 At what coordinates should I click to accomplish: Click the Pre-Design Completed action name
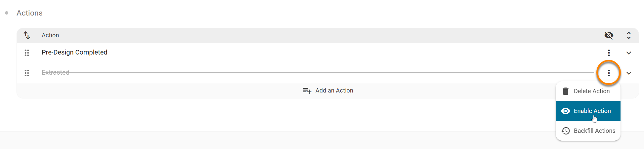pos(74,53)
